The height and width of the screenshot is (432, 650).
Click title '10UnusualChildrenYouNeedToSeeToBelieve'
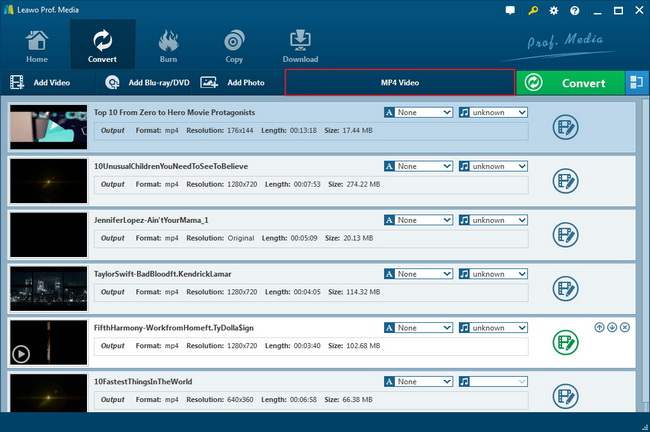click(x=171, y=166)
